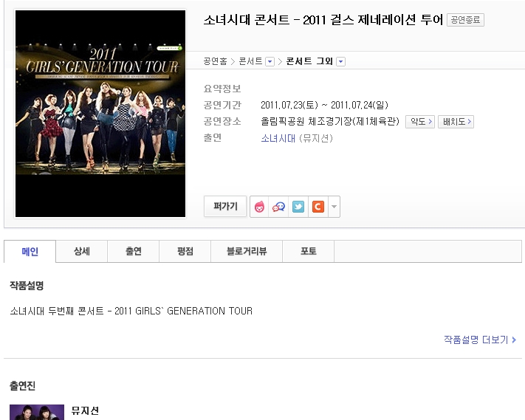
Task: Switch to the 출연 tab
Action: coord(133,251)
